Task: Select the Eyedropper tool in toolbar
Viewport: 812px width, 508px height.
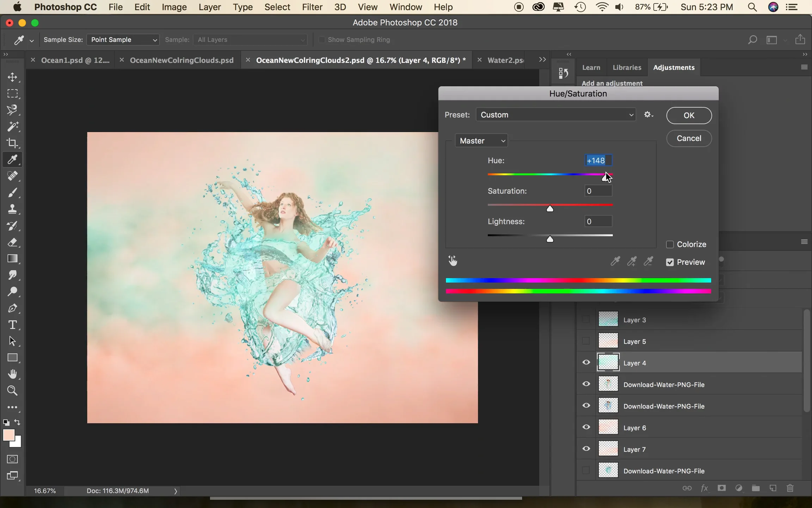Action: [12, 159]
